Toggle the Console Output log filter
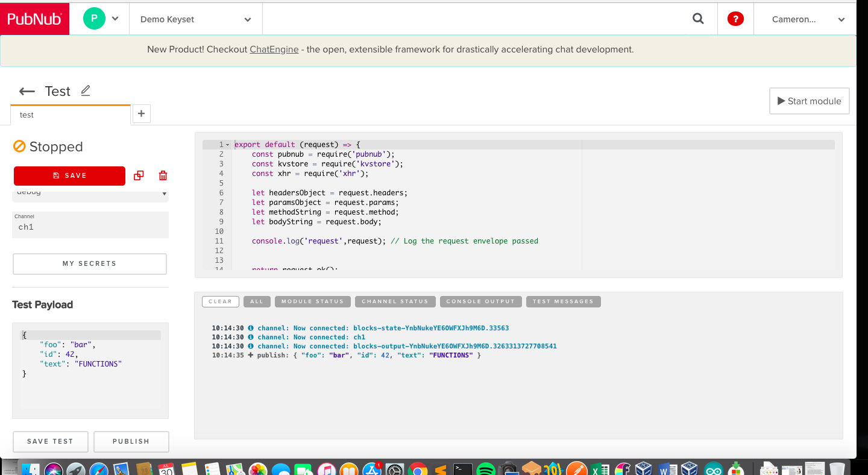 pyautogui.click(x=480, y=301)
